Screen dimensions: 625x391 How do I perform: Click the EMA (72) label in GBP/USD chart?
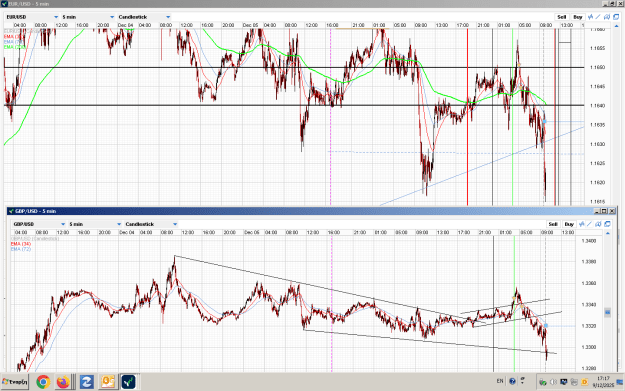(x=21, y=249)
